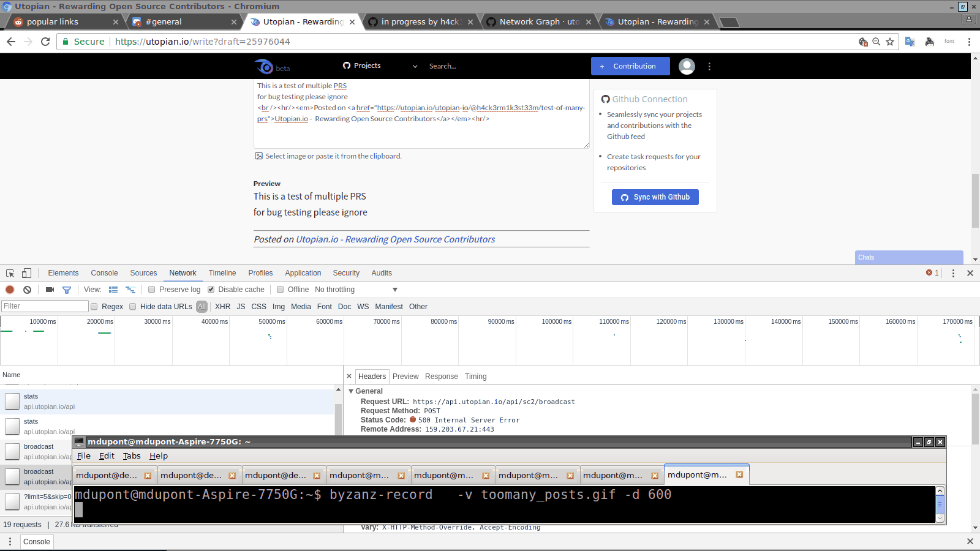Click the capture screenshots camera icon
Viewport: 980px width, 551px height.
click(50, 290)
